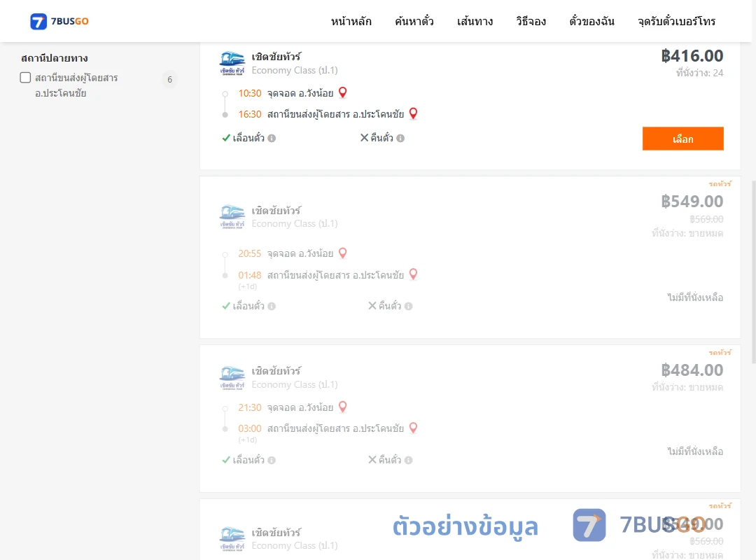Image resolution: width=756 pixels, height=560 pixels.
Task: Click the bus operator logo of the 20:55 trip
Action: [x=232, y=216]
